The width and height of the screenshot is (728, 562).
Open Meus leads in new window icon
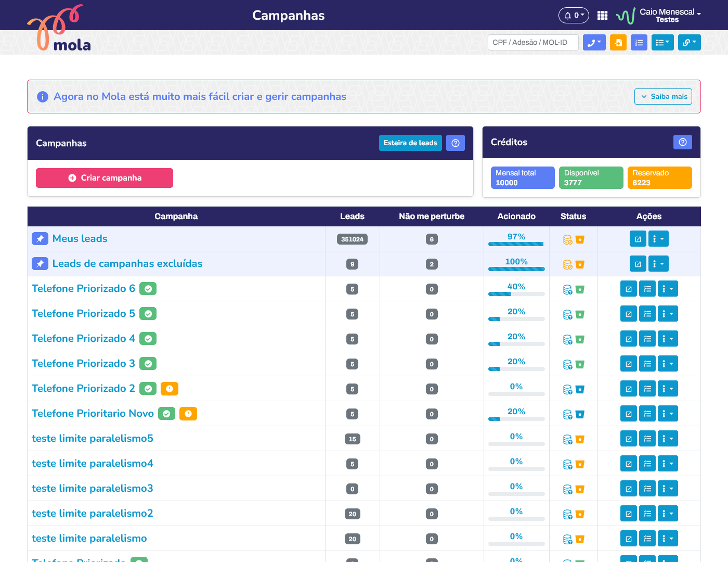(638, 239)
